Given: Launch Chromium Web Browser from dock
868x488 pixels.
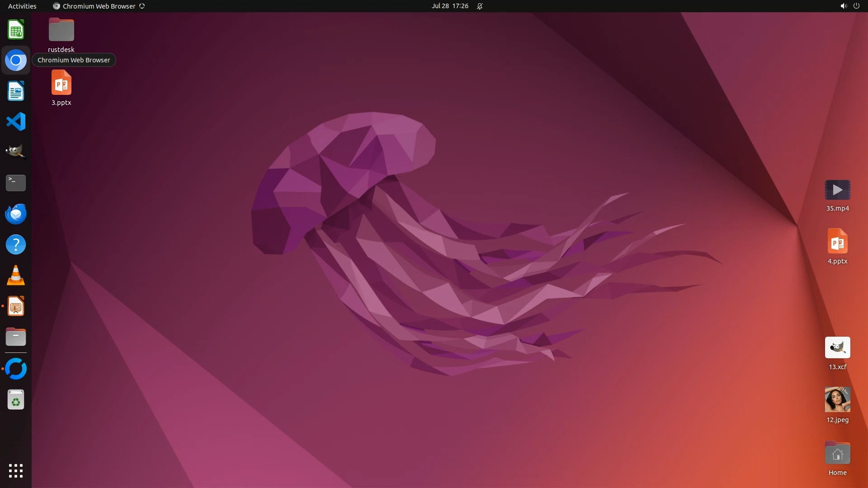Looking at the screenshot, I should 16,60.
